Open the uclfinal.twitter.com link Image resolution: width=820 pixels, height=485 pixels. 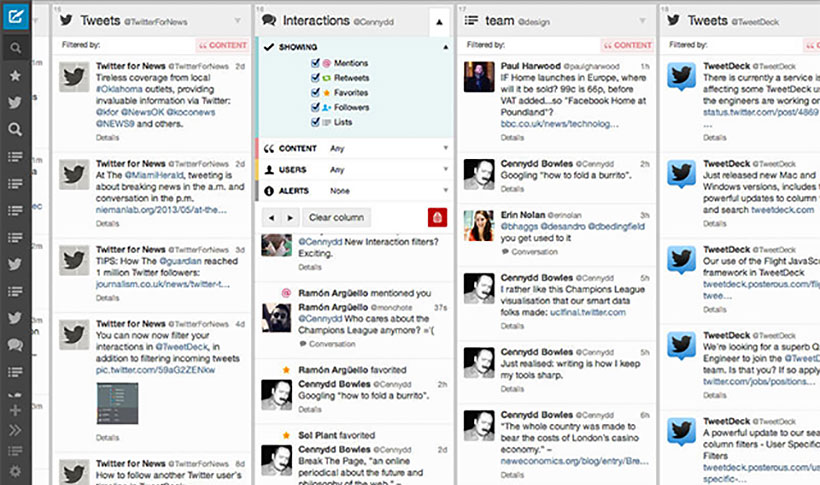tap(588, 312)
